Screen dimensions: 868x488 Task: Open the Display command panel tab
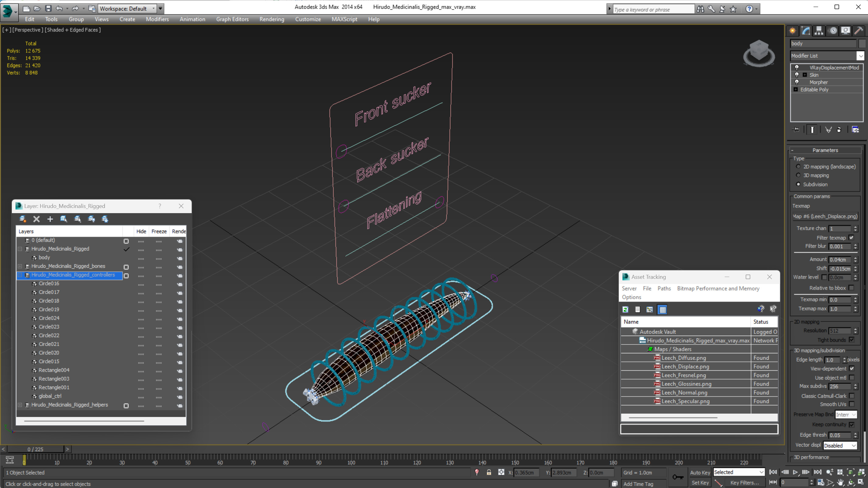tap(845, 31)
